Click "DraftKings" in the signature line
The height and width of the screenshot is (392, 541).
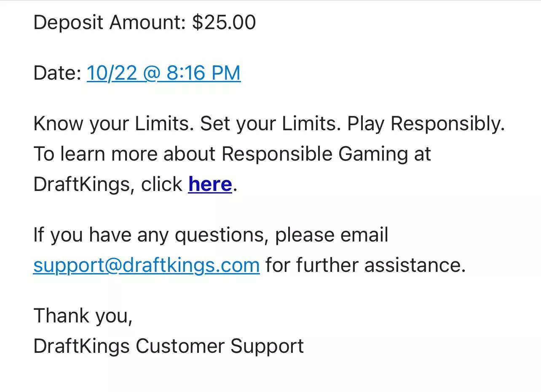81,346
